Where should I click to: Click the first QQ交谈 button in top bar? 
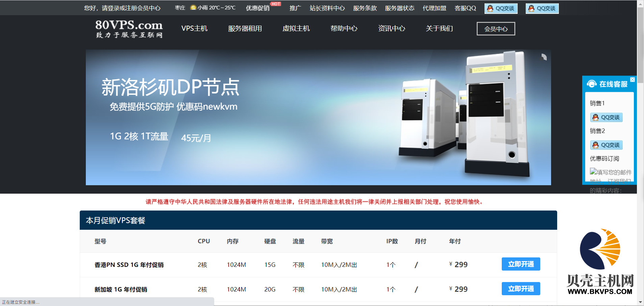(x=501, y=8)
